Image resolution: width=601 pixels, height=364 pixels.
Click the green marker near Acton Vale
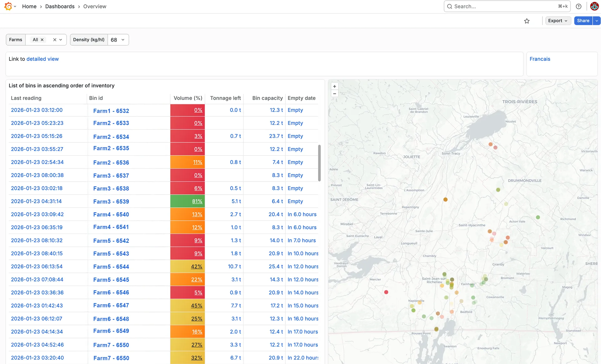[538, 217]
